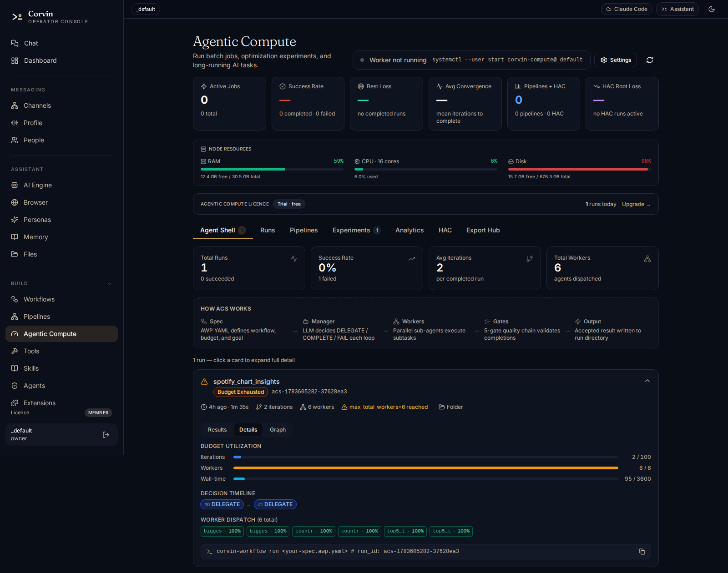
Task: Switch to the Experiments tab
Action: click(356, 230)
